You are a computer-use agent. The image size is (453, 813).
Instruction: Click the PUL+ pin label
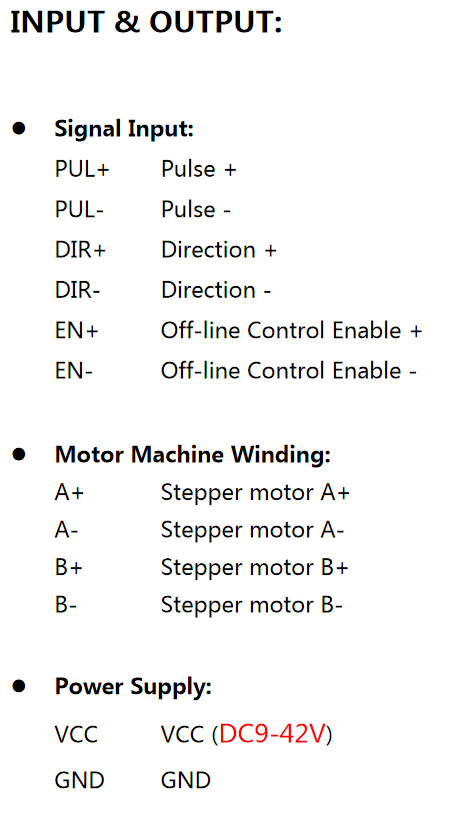pyautogui.click(x=82, y=170)
